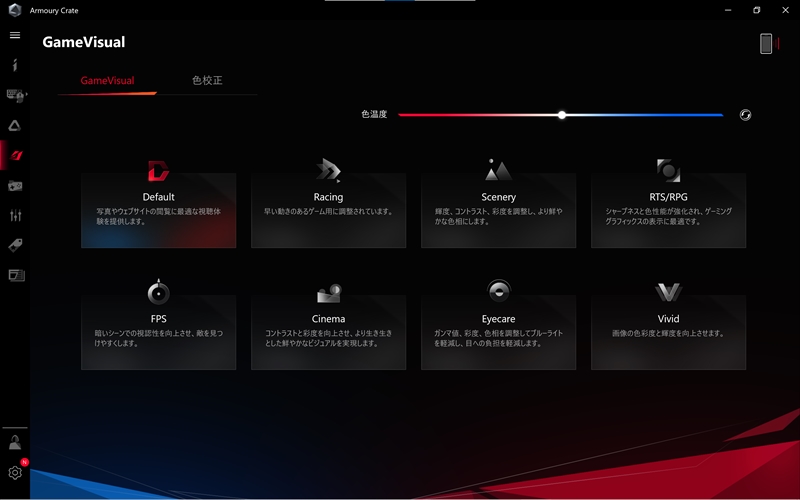Open the Aura triangle sidebar icon
Screen dimensions: 800x500
(x=15, y=126)
